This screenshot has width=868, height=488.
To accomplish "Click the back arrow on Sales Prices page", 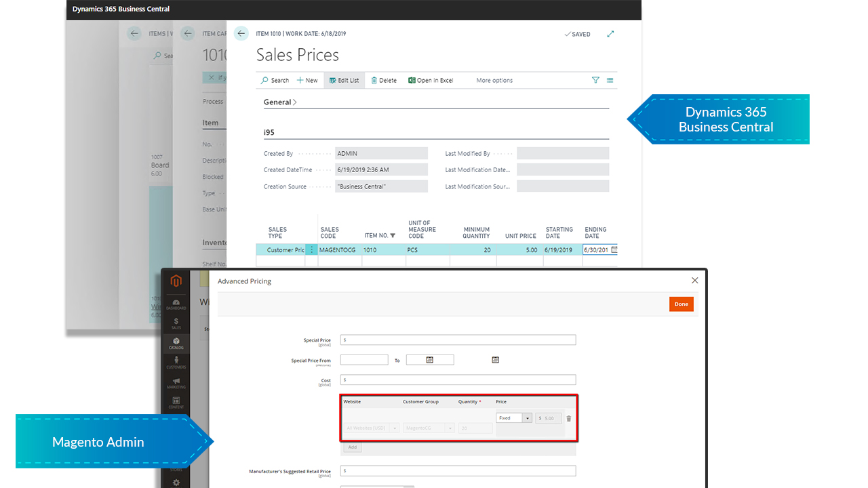I will pyautogui.click(x=241, y=33).
